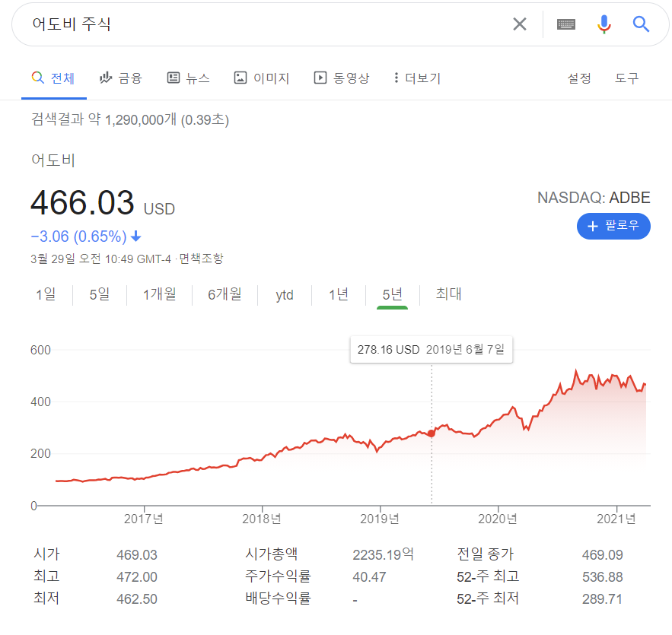Select the 1일 chart range
672x635 pixels.
click(46, 294)
